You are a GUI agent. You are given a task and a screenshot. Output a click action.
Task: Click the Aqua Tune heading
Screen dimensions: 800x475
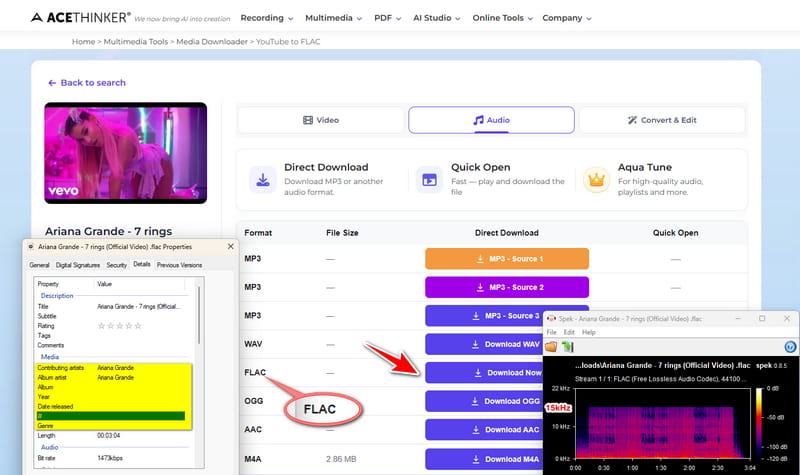644,167
